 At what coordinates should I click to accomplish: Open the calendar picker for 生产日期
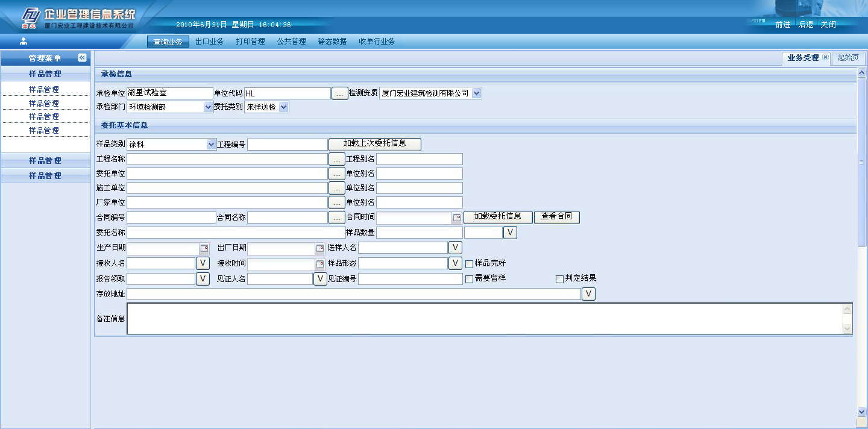[x=204, y=248]
